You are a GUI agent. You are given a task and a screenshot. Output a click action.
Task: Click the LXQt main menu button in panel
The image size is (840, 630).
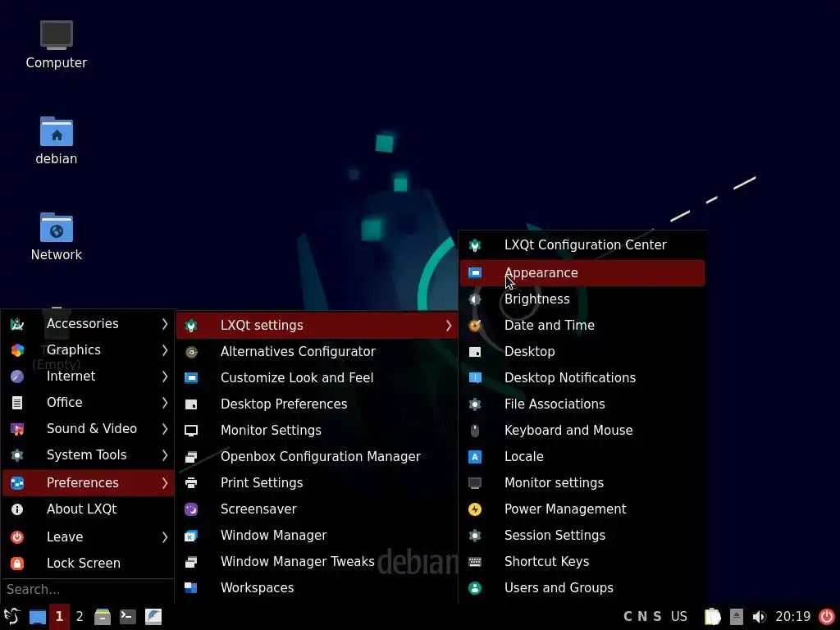11,617
